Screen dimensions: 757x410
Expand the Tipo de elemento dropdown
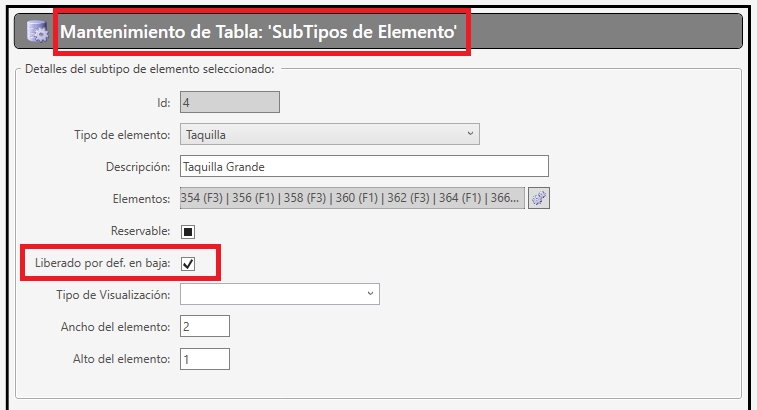pos(330,134)
